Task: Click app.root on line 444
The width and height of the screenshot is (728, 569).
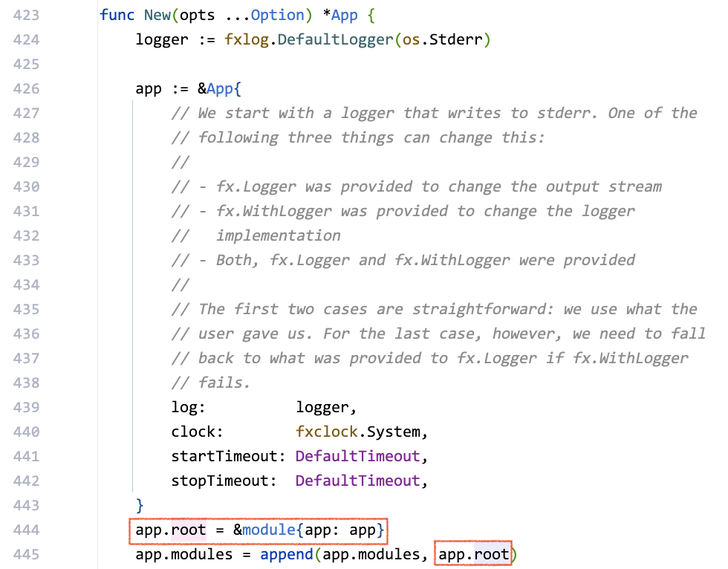Action: pyautogui.click(x=170, y=530)
